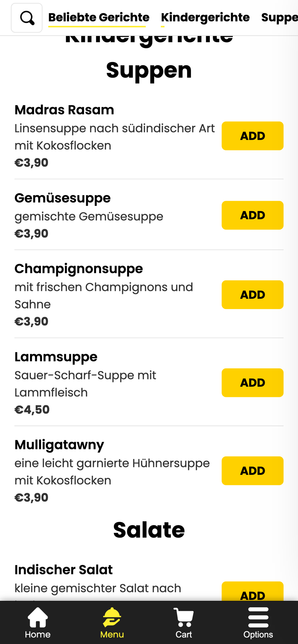Open the Options hamburger icon
This screenshot has height=644, width=298.
258,623
